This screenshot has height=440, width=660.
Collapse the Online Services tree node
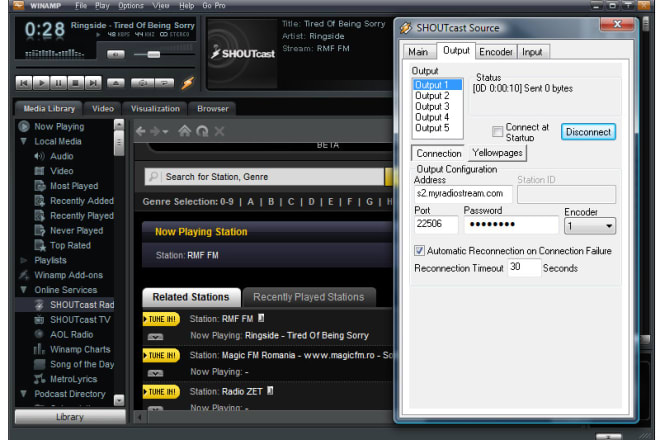point(24,290)
